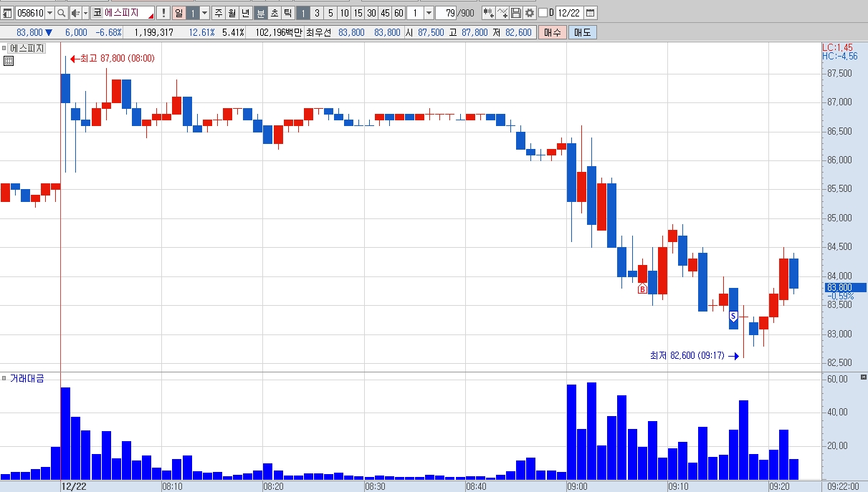Image resolution: width=868 pixels, height=492 pixels.
Task: Click the speaker sound icon
Action: (75, 13)
